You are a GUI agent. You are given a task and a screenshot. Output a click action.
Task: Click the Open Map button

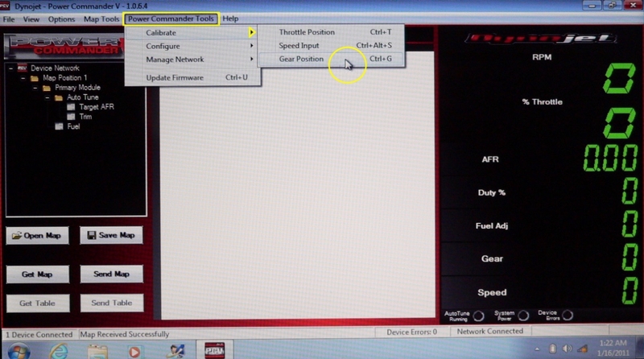coord(38,236)
